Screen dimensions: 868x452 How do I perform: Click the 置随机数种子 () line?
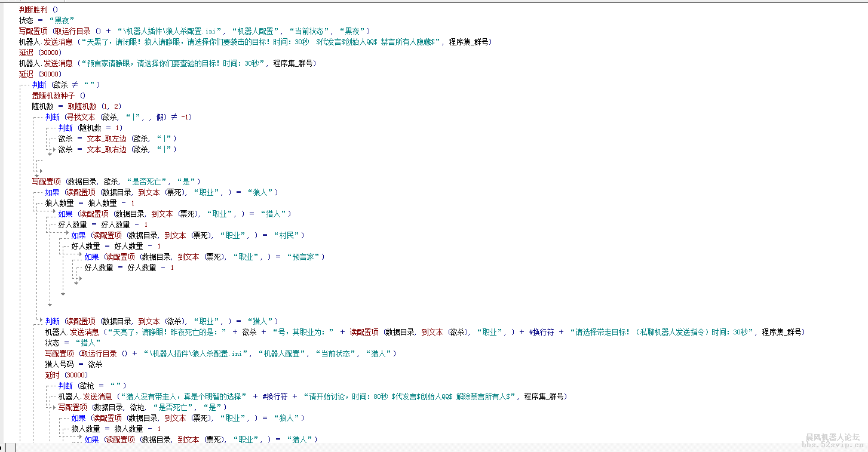coord(59,96)
